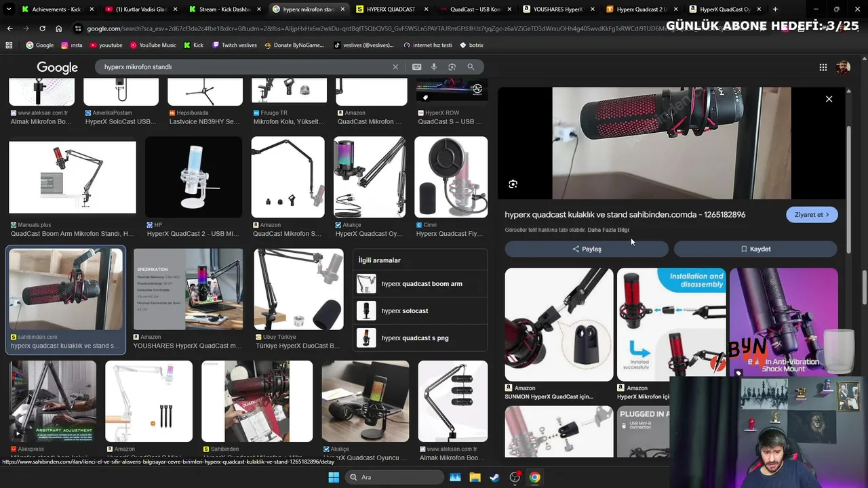The image size is (868, 488).
Task: Go back in browser history
Action: coord(9,28)
